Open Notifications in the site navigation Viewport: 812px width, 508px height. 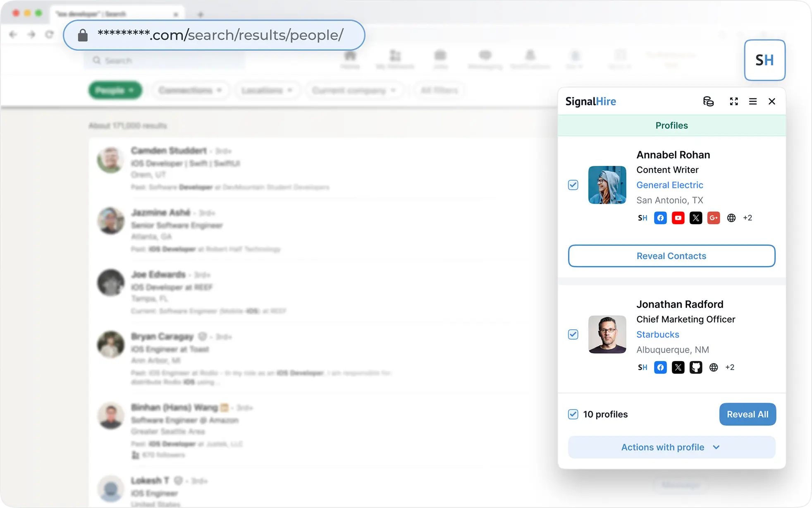(530, 60)
